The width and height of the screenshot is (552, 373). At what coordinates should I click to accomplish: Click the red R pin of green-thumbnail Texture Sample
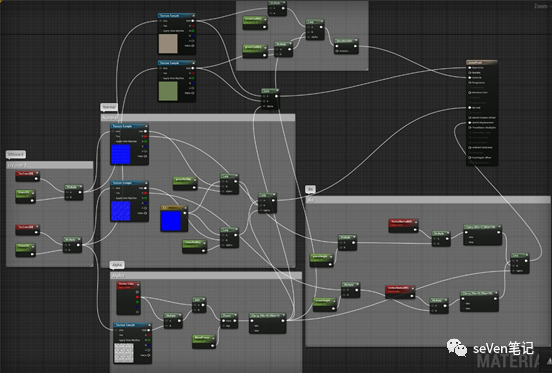[193, 73]
